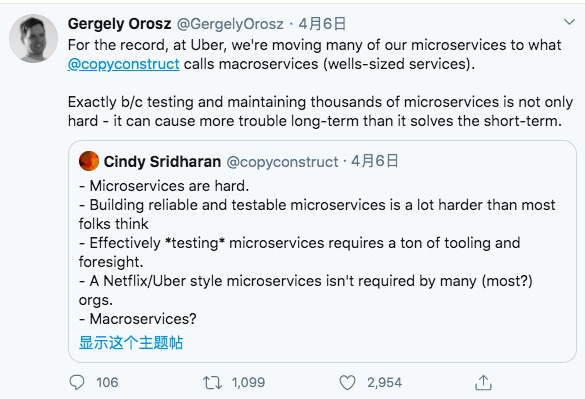Screen dimensions: 585x399
Task: Open the Gergely Orosz display name
Action: pos(119,24)
